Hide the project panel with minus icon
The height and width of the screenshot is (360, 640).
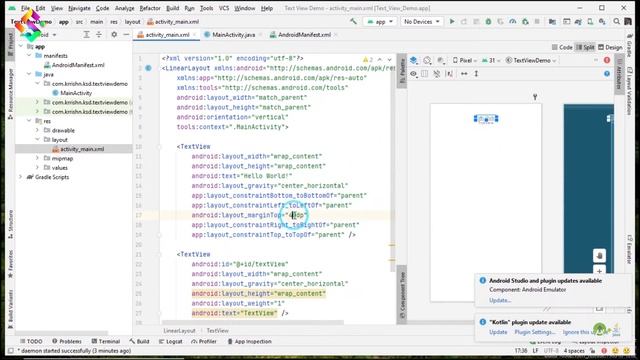click(x=126, y=35)
